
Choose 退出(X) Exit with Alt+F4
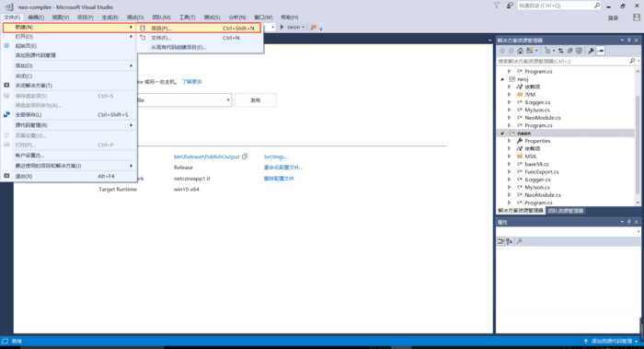69,176
